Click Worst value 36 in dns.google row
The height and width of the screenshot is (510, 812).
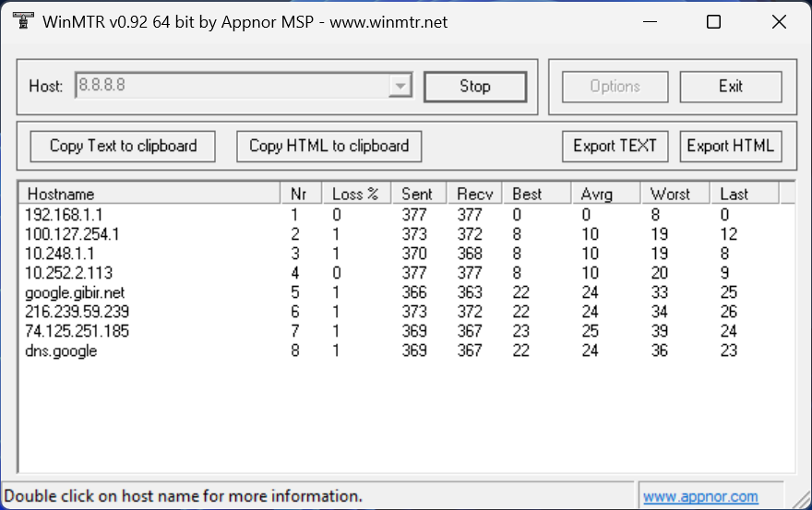point(659,350)
